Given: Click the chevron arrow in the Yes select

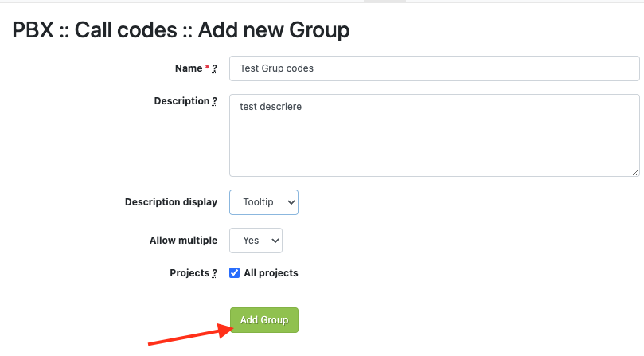Looking at the screenshot, I should pos(275,241).
